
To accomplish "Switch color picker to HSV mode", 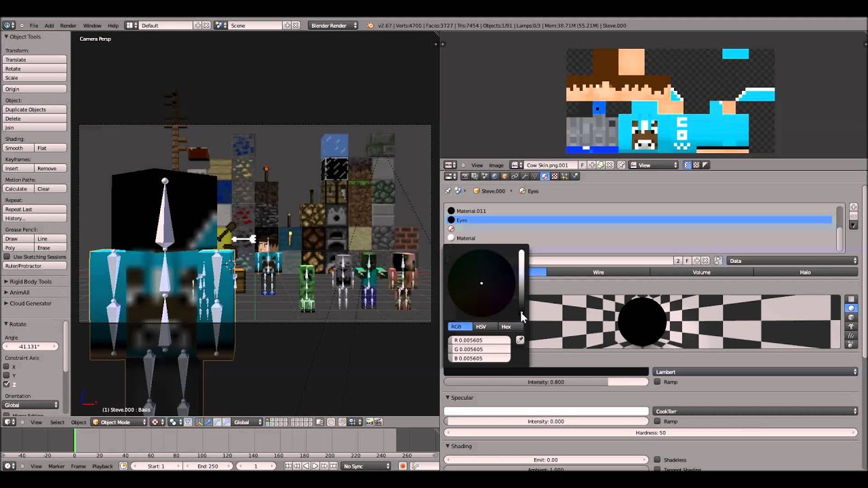I will tap(481, 327).
